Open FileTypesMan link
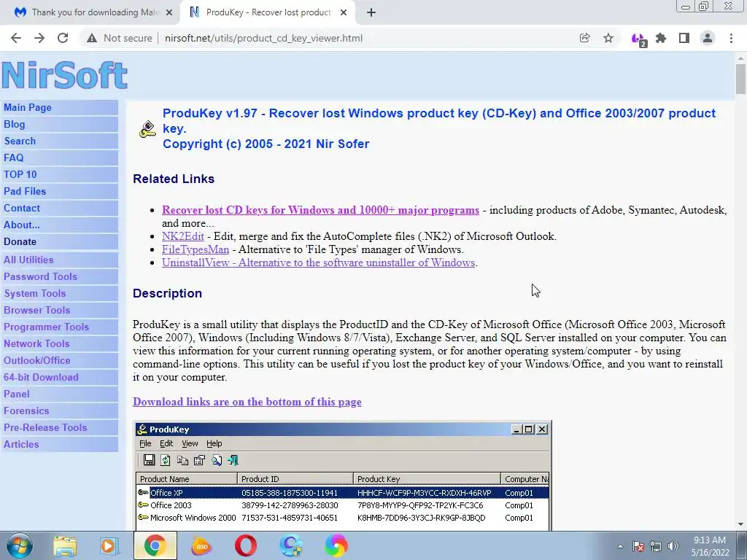The width and height of the screenshot is (747, 560). pyautogui.click(x=196, y=249)
